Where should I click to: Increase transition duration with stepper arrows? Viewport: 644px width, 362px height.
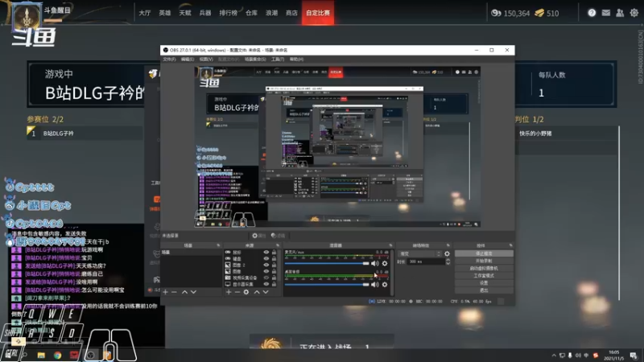click(x=448, y=260)
